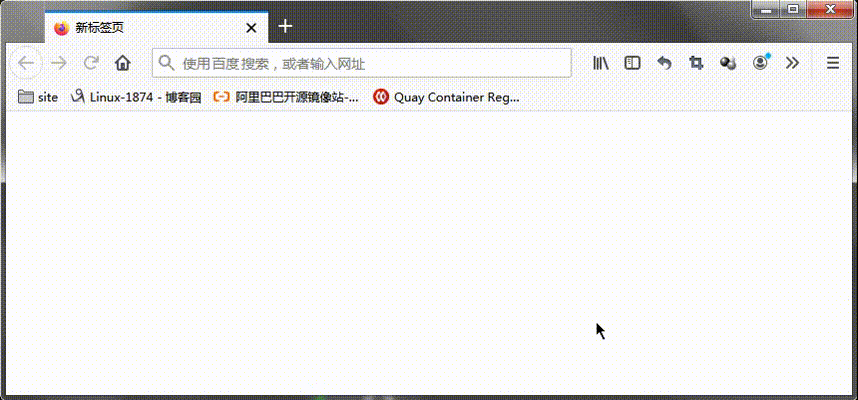Click the grey spheres extension icon
This screenshot has width=858, height=400.
coord(728,63)
